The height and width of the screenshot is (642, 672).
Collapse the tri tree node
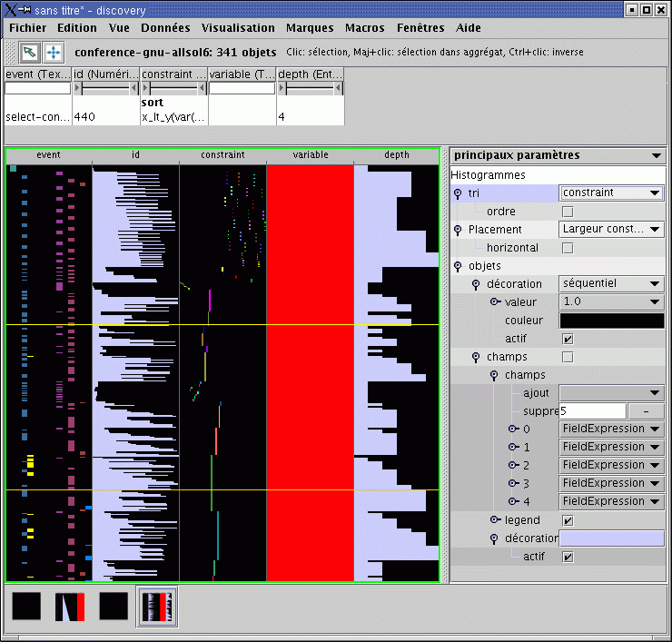point(458,193)
